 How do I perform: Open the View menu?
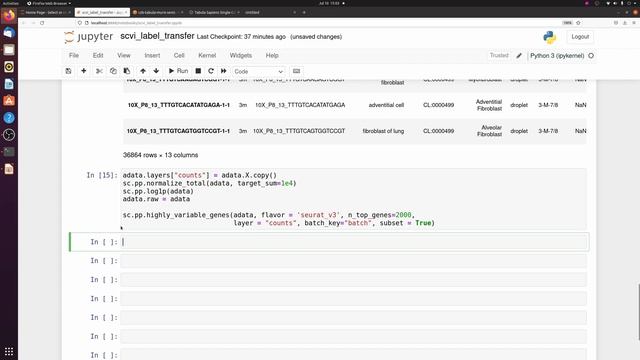tap(124, 56)
